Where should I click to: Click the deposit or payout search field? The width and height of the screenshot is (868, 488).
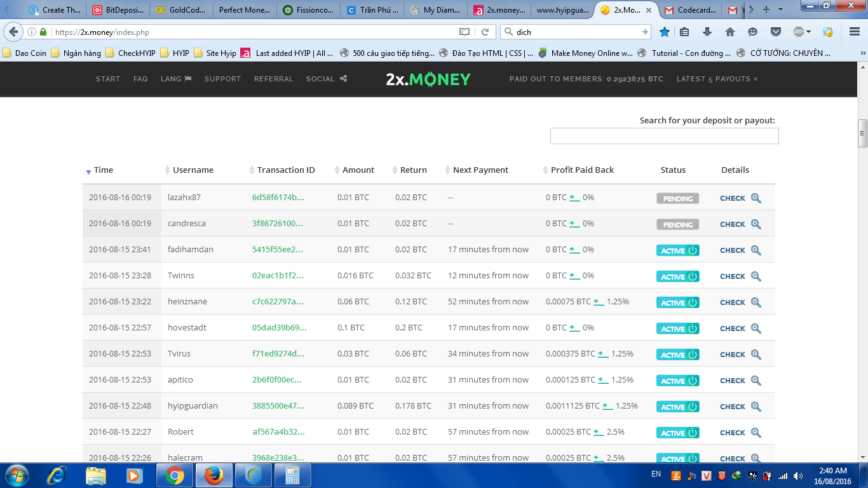(x=664, y=136)
